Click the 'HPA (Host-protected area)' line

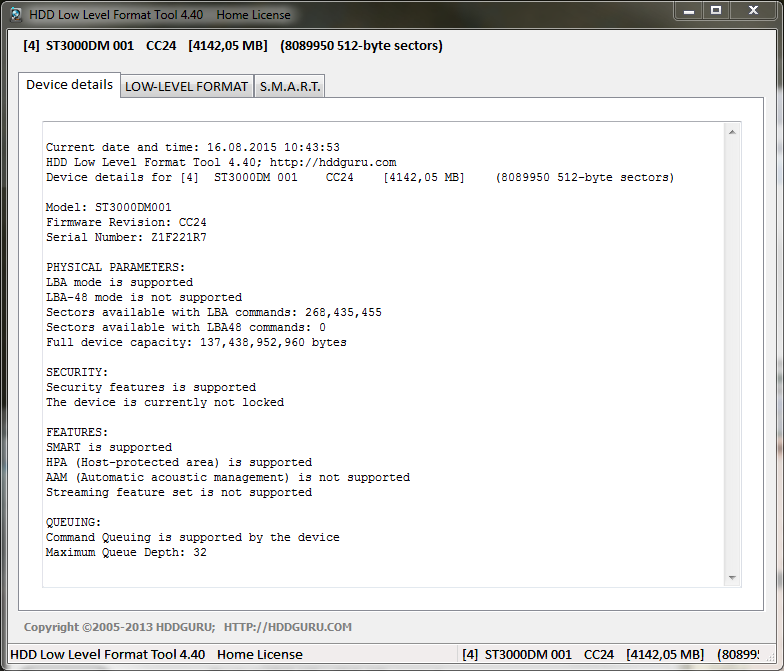click(179, 462)
